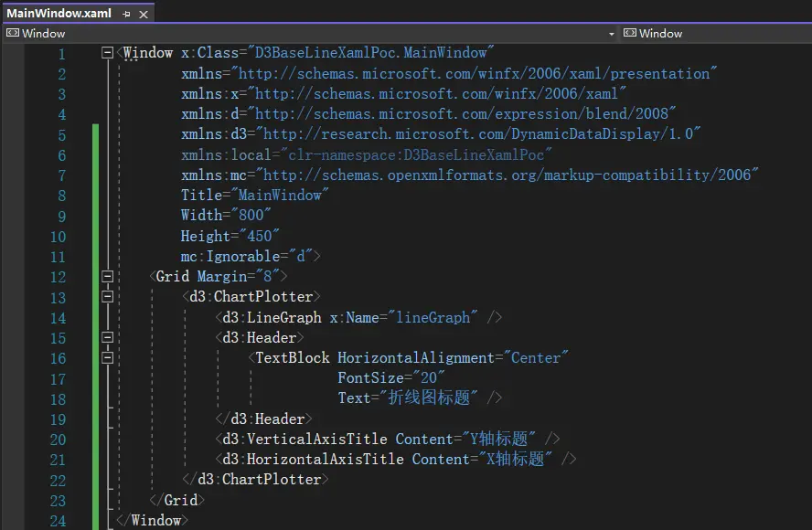Collapse the Window root element on line 1
The width and height of the screenshot is (812, 530).
(x=108, y=53)
